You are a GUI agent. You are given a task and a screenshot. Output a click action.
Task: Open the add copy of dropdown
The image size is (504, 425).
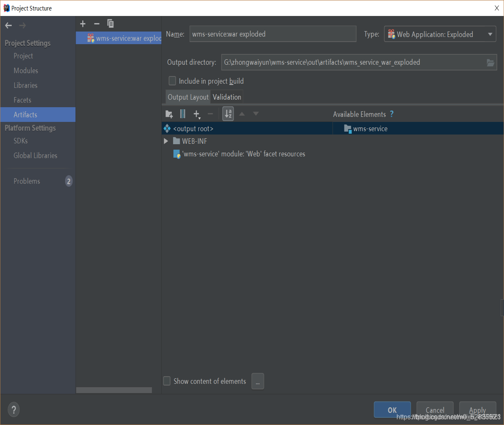(x=197, y=114)
